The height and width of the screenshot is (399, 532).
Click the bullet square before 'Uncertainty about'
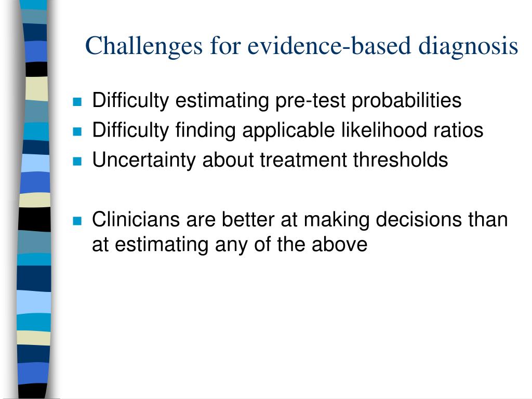point(77,161)
